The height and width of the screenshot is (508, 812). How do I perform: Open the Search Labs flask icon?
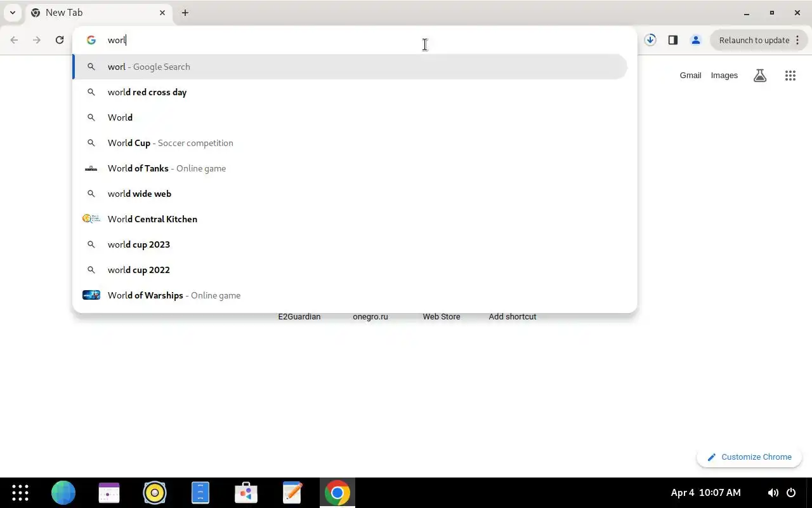pos(760,76)
